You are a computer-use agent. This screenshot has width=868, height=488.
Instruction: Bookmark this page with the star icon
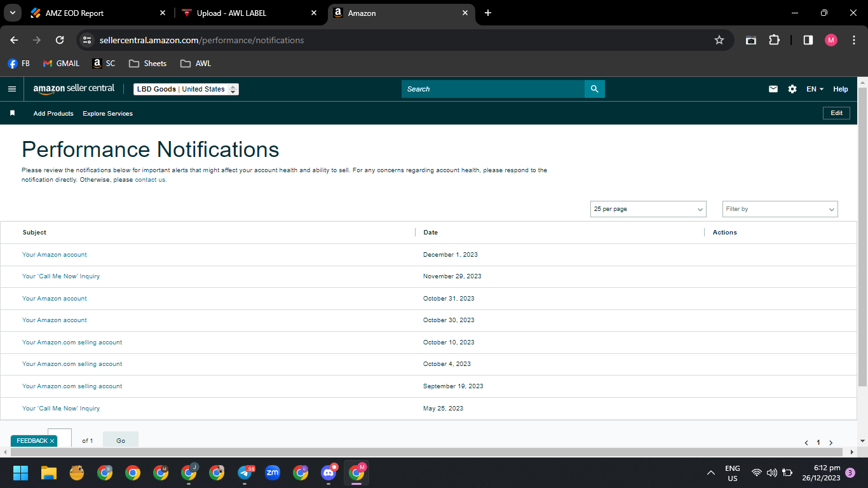tap(719, 40)
